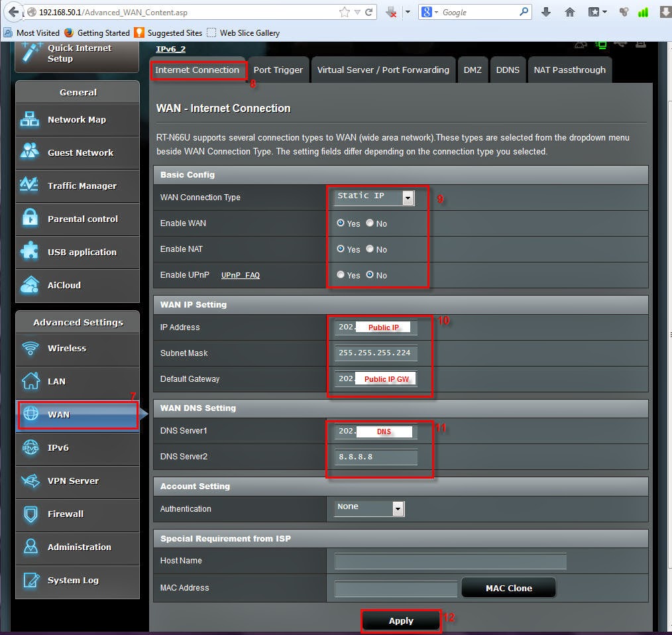
Task: Open the UPnP_FAQ link
Action: click(241, 275)
